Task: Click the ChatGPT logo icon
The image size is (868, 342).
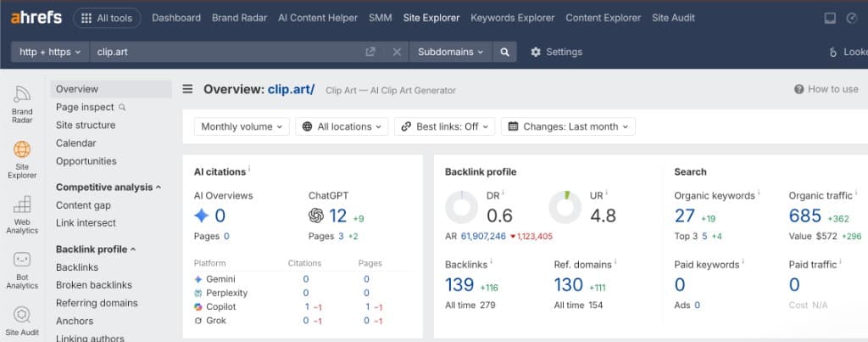Action: 316,215
